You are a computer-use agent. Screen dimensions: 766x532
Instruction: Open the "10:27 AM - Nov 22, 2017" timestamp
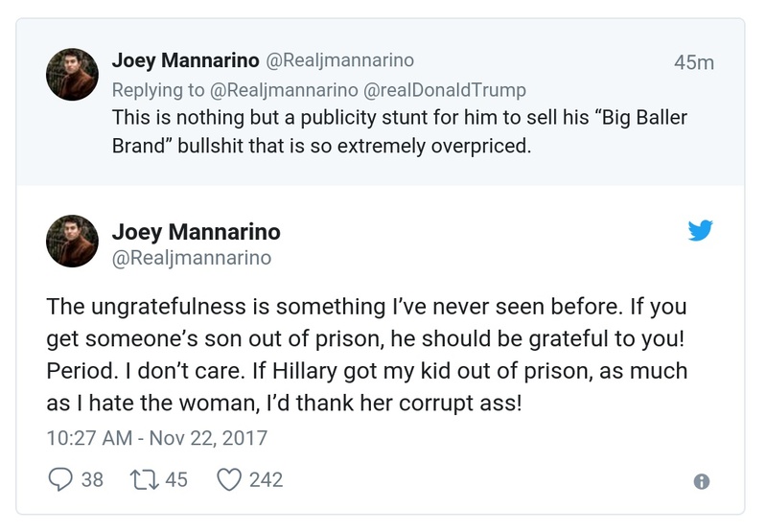(156, 439)
